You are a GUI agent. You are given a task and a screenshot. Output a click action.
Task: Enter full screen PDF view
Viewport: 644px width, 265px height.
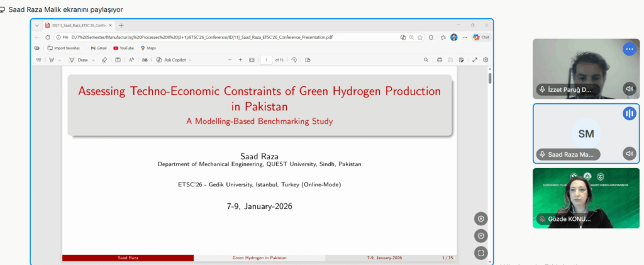click(x=475, y=60)
